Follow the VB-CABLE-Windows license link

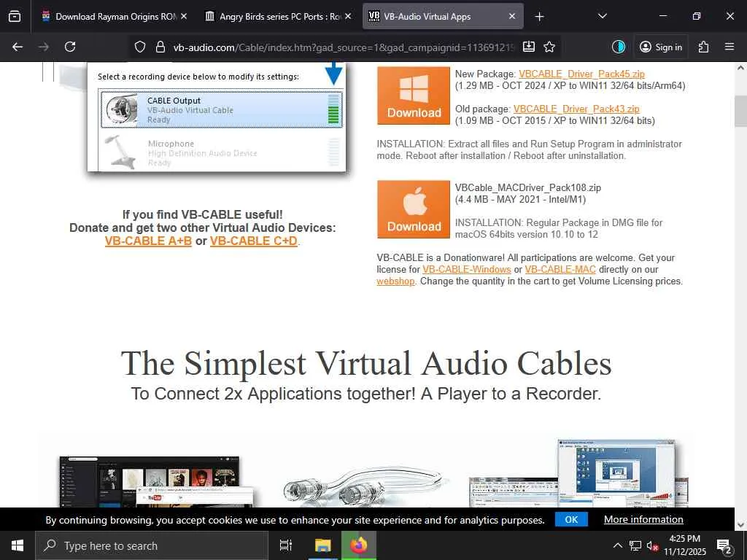tap(467, 270)
